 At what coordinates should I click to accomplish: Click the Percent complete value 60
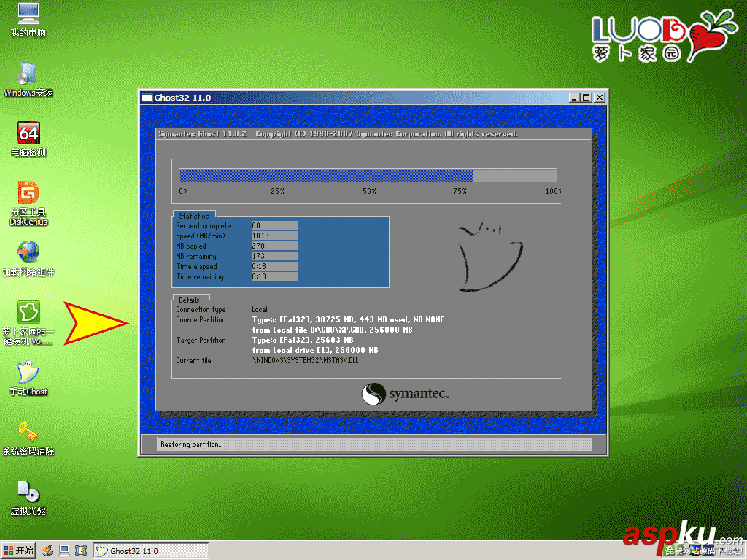click(x=275, y=225)
